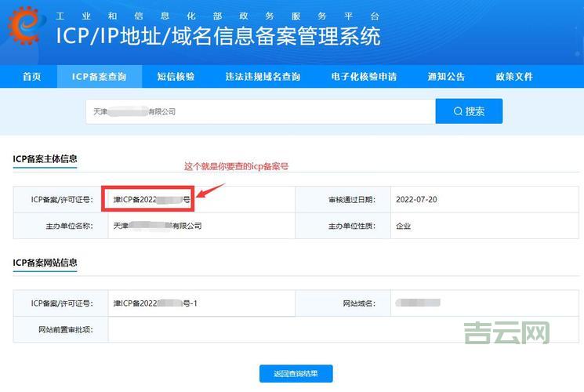This screenshot has width=584, height=392.
Task: Click the 搜索 button
Action: 469,111
